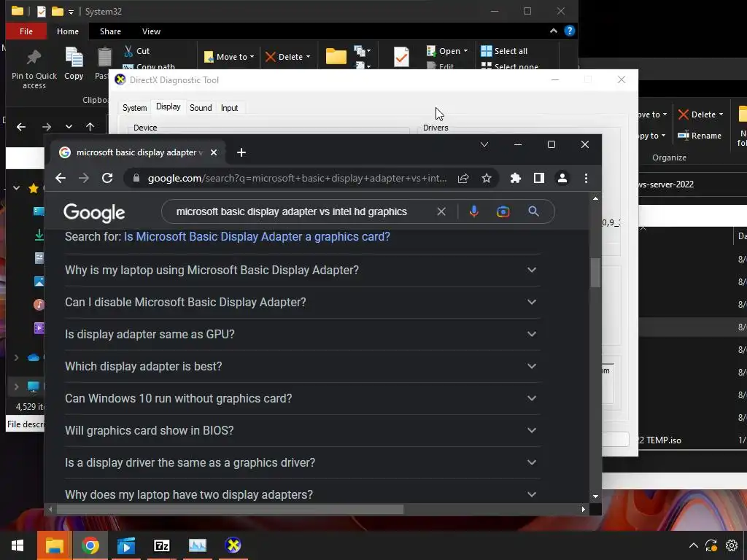Click the DirectX Diagnostic icon in taskbar
This screenshot has height=560, width=747.
(233, 545)
